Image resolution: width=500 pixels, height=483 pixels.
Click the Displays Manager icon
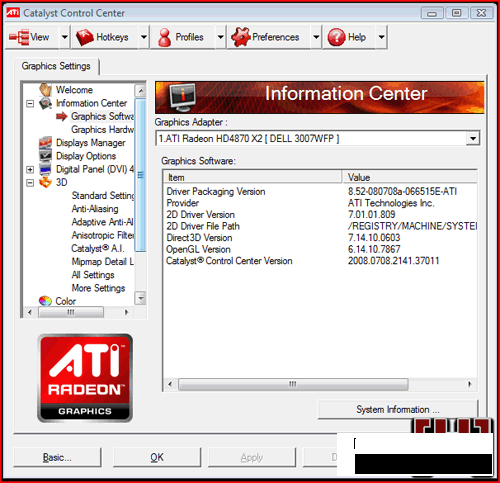click(x=45, y=142)
